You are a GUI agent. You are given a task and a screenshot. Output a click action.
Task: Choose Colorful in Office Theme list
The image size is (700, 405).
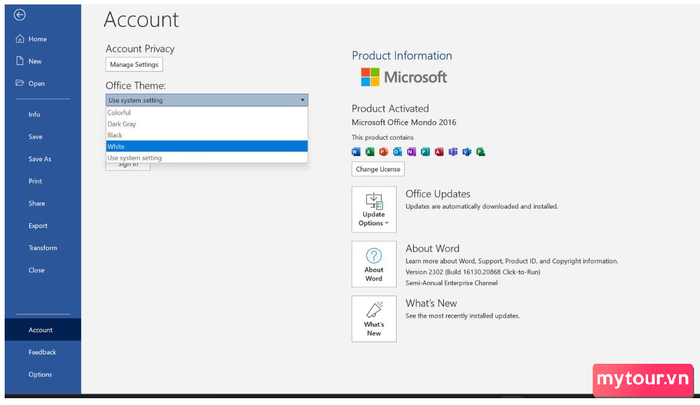[x=207, y=113]
